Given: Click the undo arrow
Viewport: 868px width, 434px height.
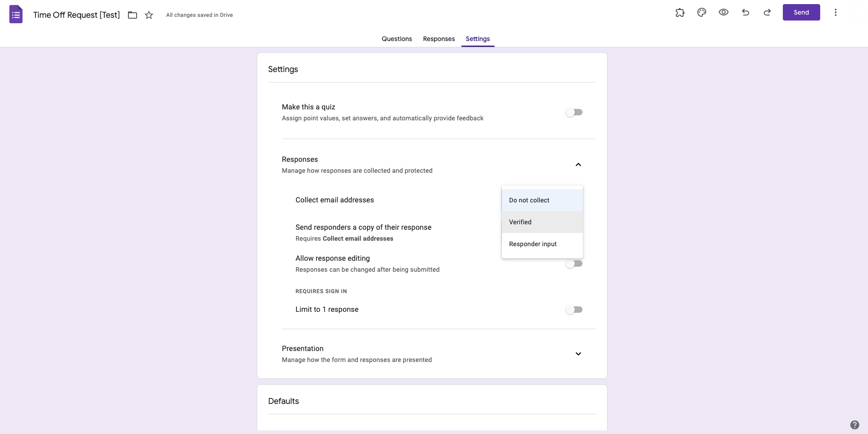Looking at the screenshot, I should point(745,13).
